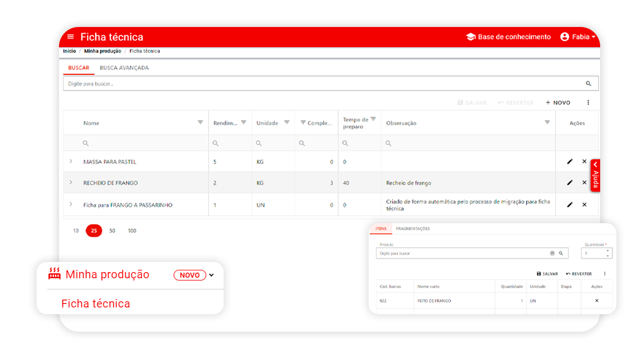Viewport: 644px width, 362px height.
Task: Open the Complexidade column filter
Action: [x=303, y=123]
